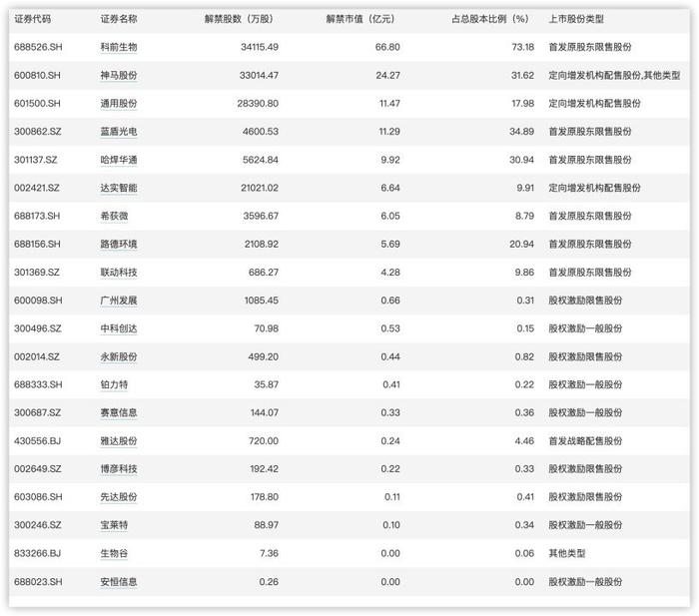Select the code 601500.SH
The image size is (699, 616).
pyautogui.click(x=38, y=103)
